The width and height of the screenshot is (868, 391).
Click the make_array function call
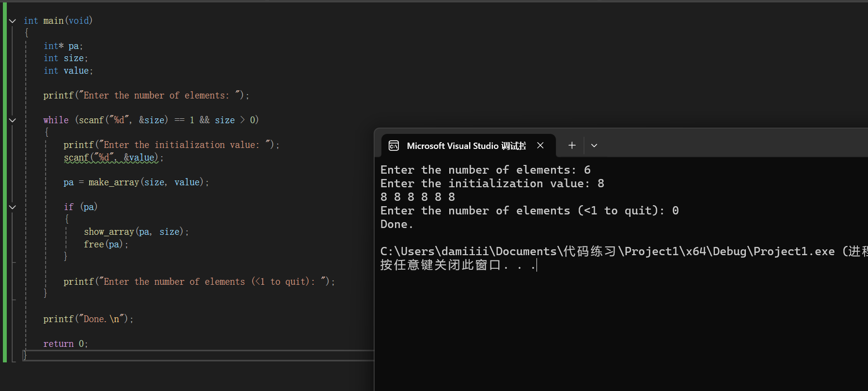[x=113, y=182]
